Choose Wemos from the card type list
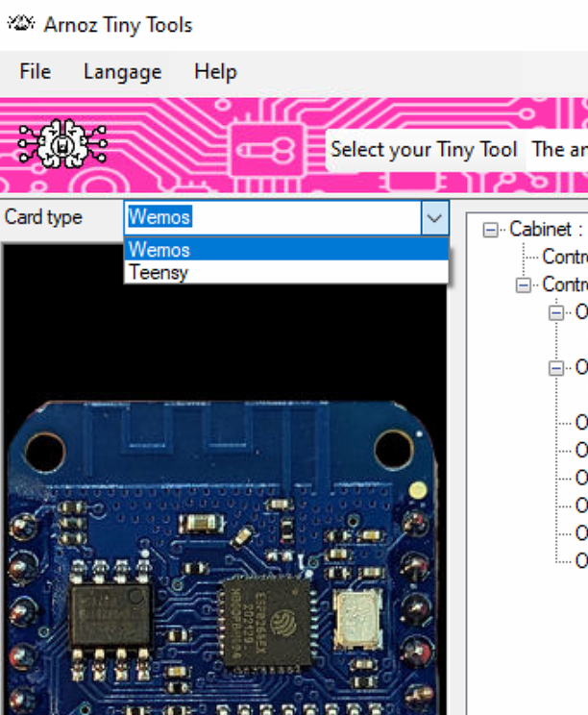 coord(159,250)
